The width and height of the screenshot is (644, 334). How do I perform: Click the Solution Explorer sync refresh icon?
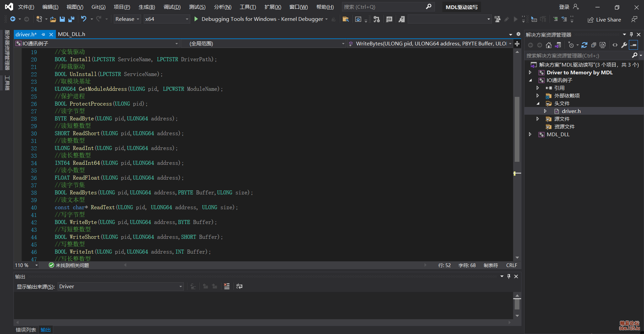pyautogui.click(x=584, y=45)
